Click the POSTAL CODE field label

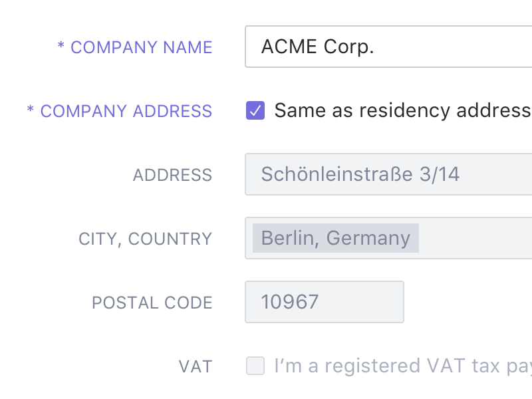tap(152, 303)
